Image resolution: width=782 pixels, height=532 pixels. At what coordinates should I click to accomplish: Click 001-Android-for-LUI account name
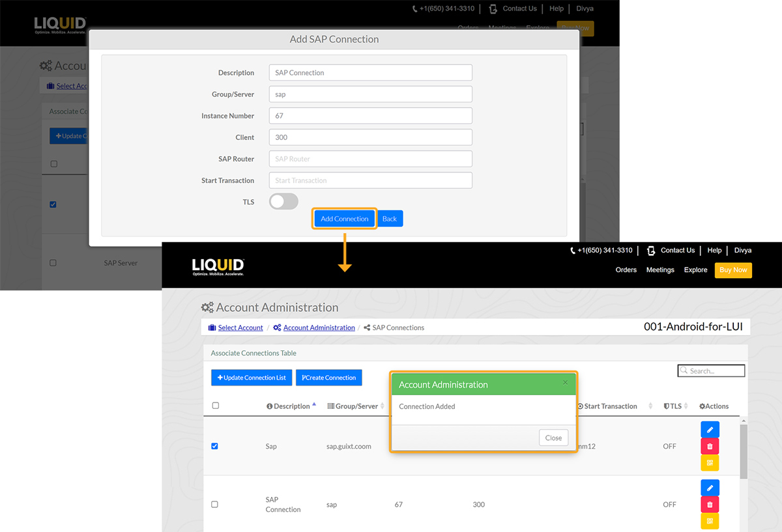[693, 326]
